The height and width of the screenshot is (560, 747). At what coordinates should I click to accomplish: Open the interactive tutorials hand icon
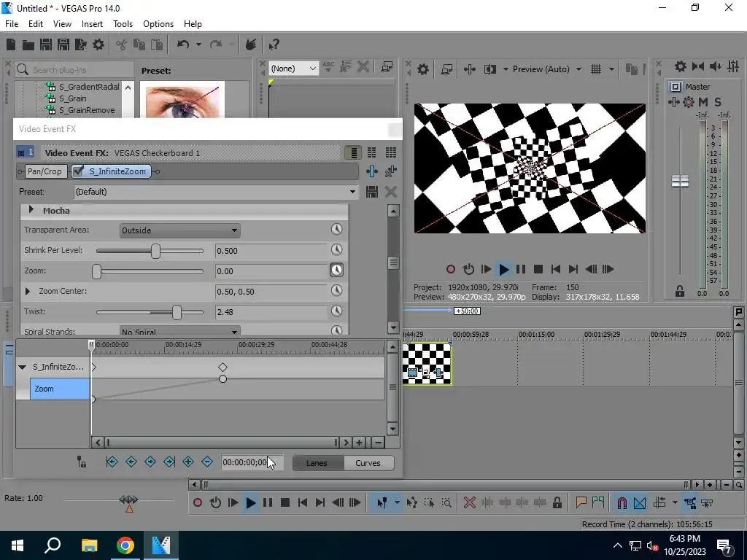click(x=251, y=44)
